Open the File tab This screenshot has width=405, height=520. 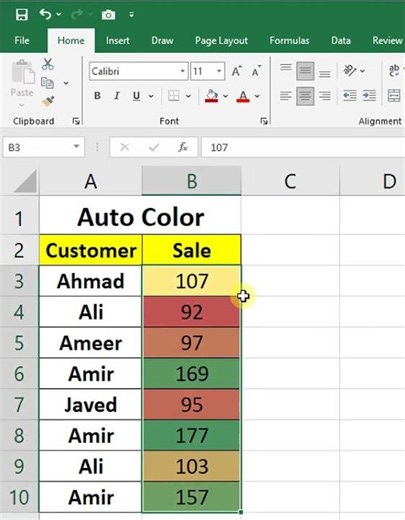click(x=22, y=41)
